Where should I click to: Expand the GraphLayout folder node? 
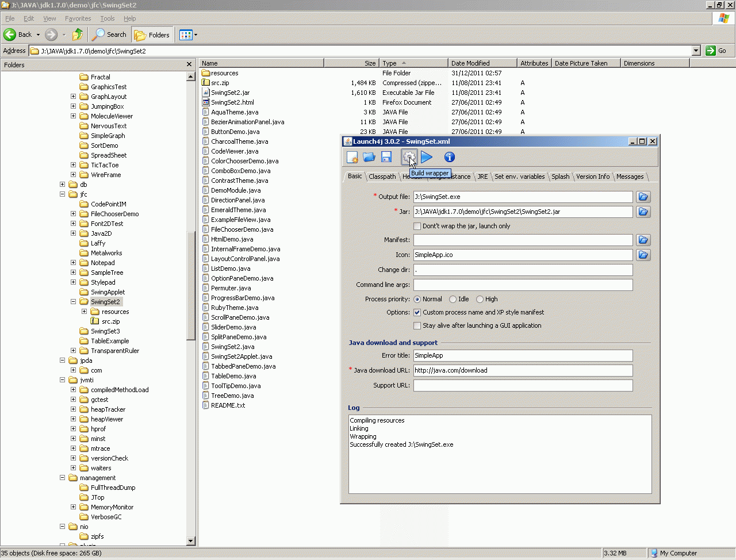pos(73,97)
